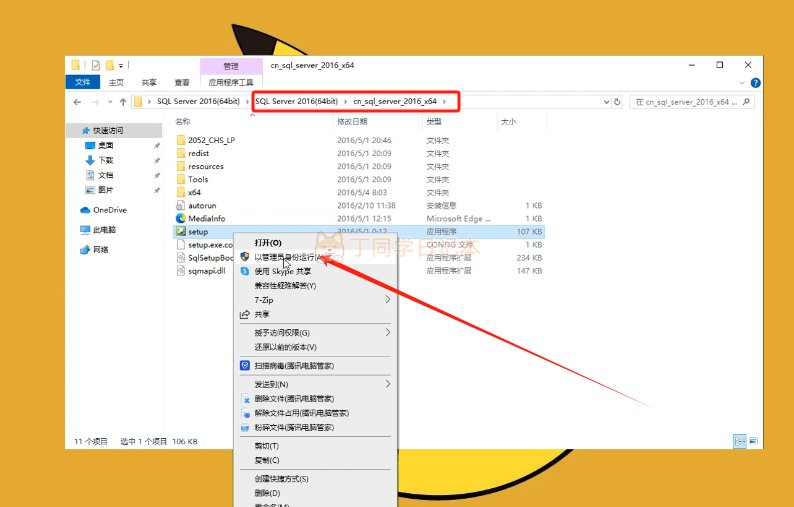Open recent locations dropdown arrow
This screenshot has height=507, width=794.
click(110, 102)
